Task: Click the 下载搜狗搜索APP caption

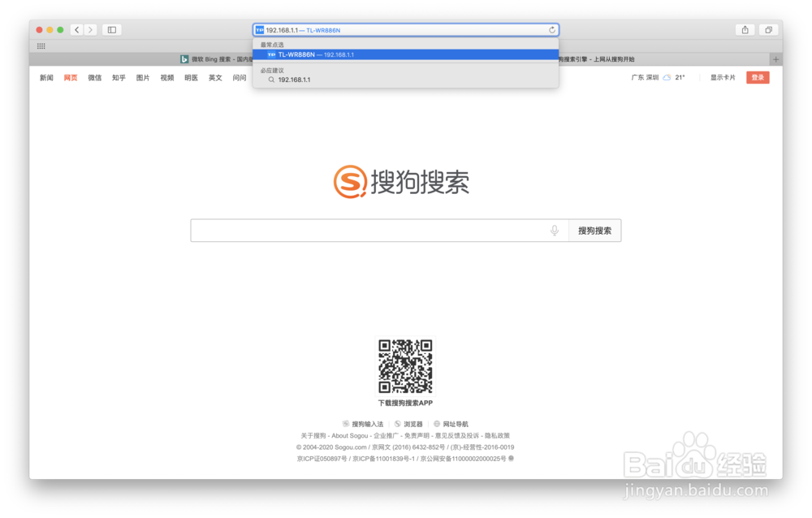Action: coord(405,403)
